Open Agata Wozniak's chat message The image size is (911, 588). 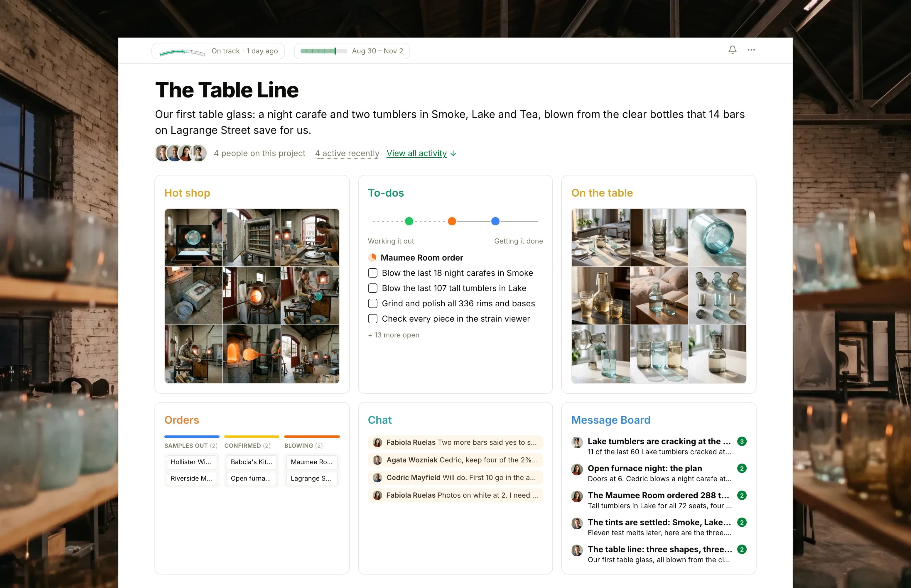pos(455,460)
